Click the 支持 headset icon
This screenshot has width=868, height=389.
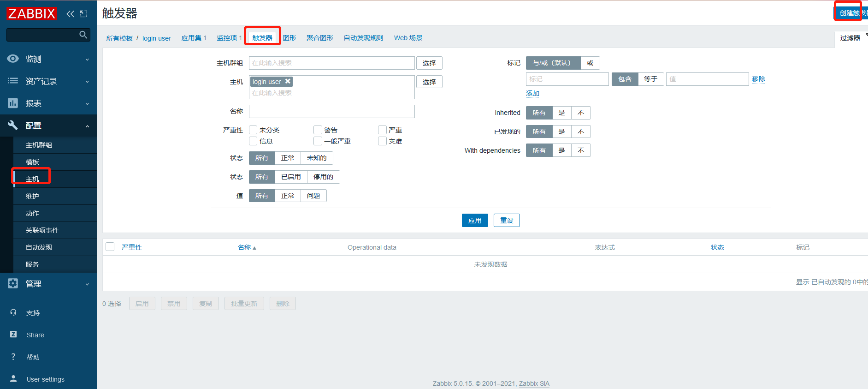tap(13, 312)
